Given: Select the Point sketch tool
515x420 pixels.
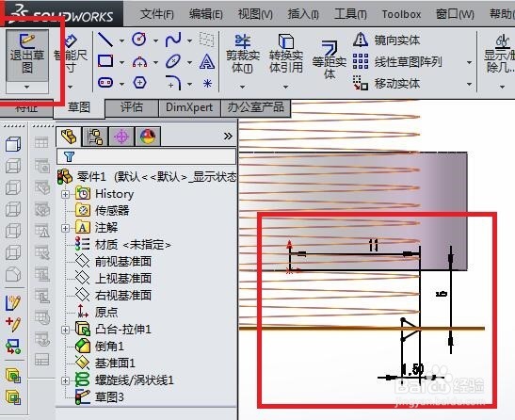Looking at the screenshot, I should pyautogui.click(x=207, y=83).
